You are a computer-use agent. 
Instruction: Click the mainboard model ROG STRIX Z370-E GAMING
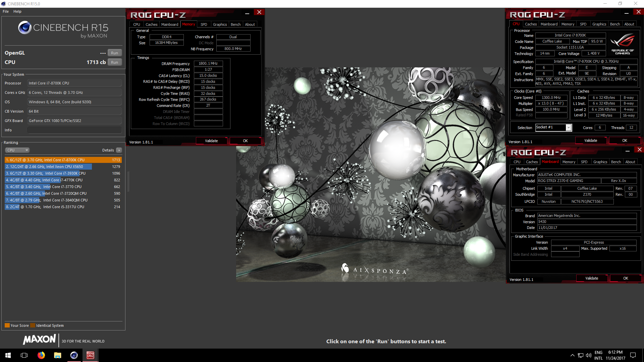[569, 181]
